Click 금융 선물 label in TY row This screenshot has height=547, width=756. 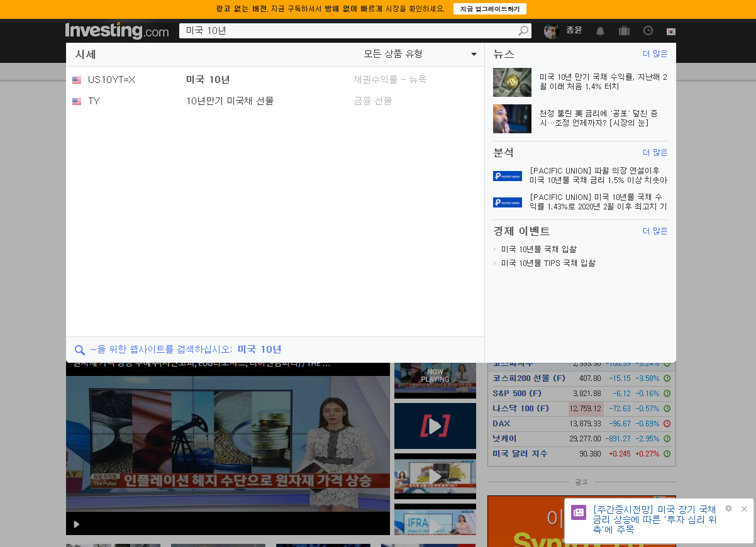(x=372, y=101)
